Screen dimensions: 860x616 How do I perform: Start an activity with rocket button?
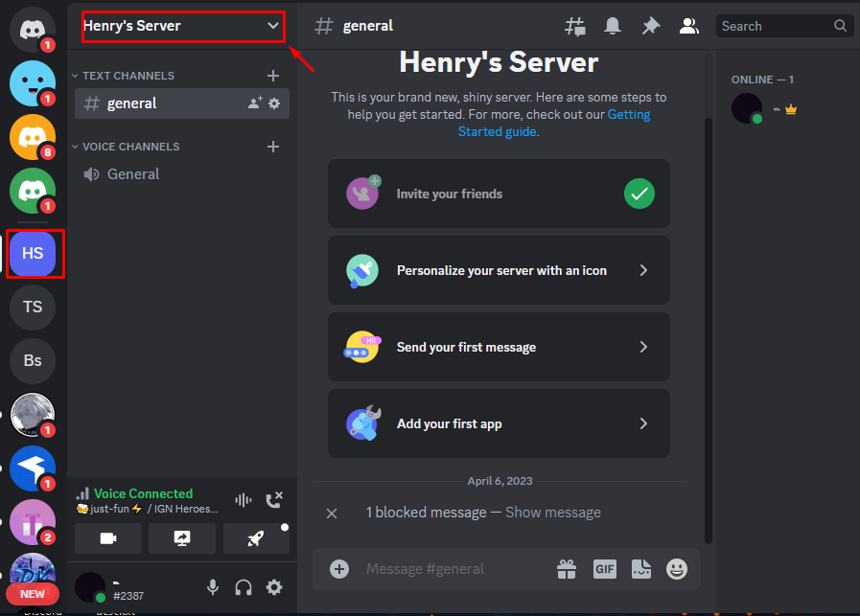click(256, 538)
